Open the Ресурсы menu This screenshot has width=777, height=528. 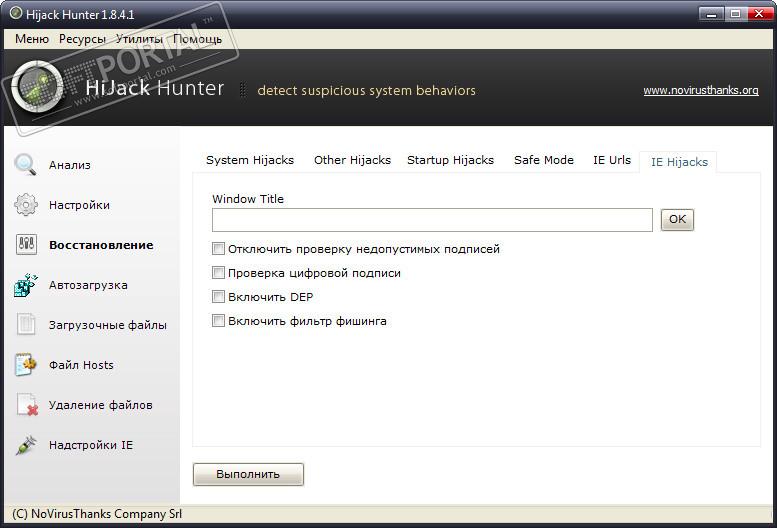click(x=82, y=39)
